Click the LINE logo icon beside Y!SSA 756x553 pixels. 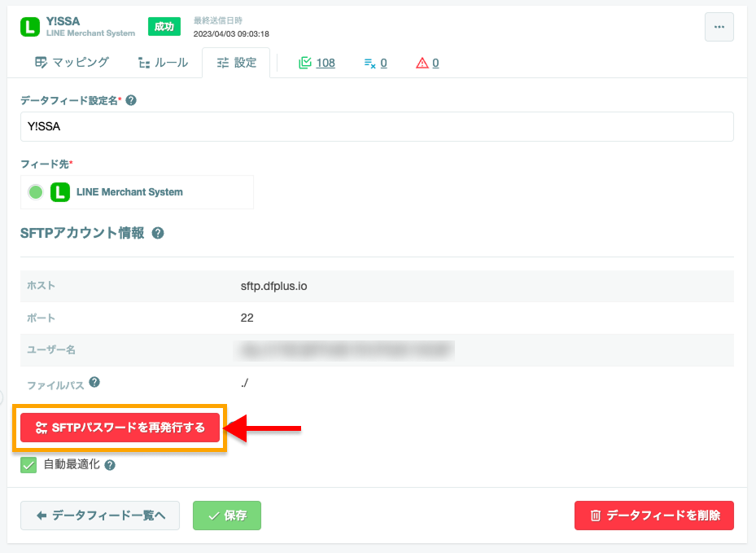(30, 27)
